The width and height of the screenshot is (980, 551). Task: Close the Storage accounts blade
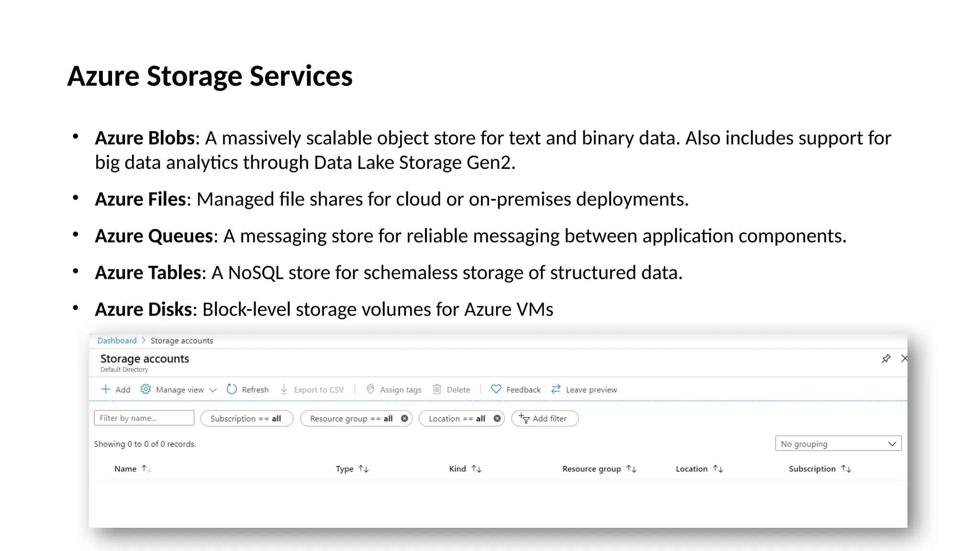[904, 358]
